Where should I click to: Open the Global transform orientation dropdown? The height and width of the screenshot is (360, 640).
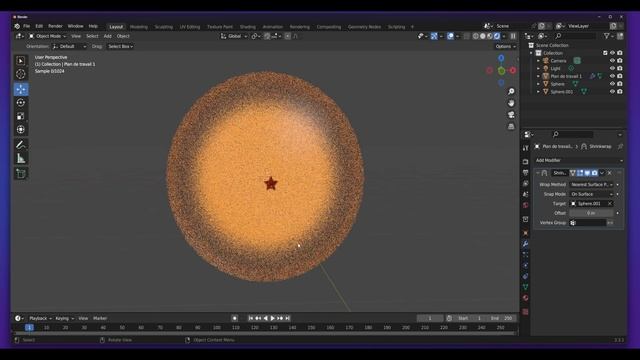tap(234, 36)
